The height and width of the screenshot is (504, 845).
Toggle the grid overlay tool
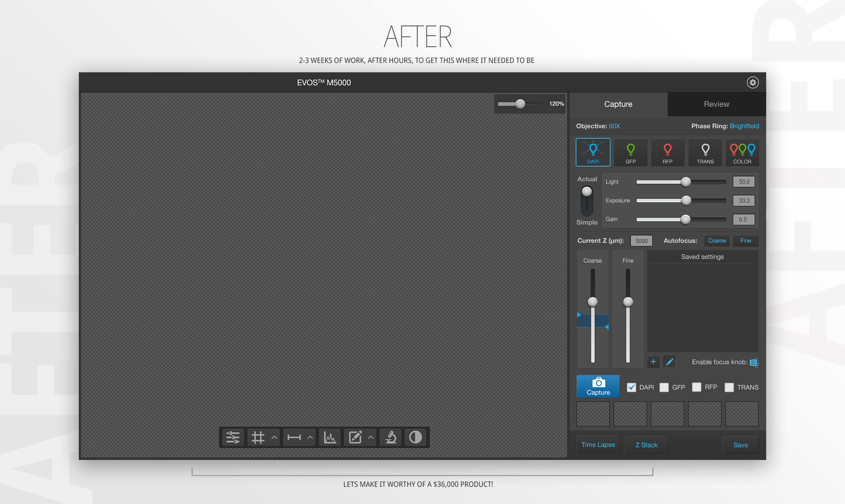(258, 438)
